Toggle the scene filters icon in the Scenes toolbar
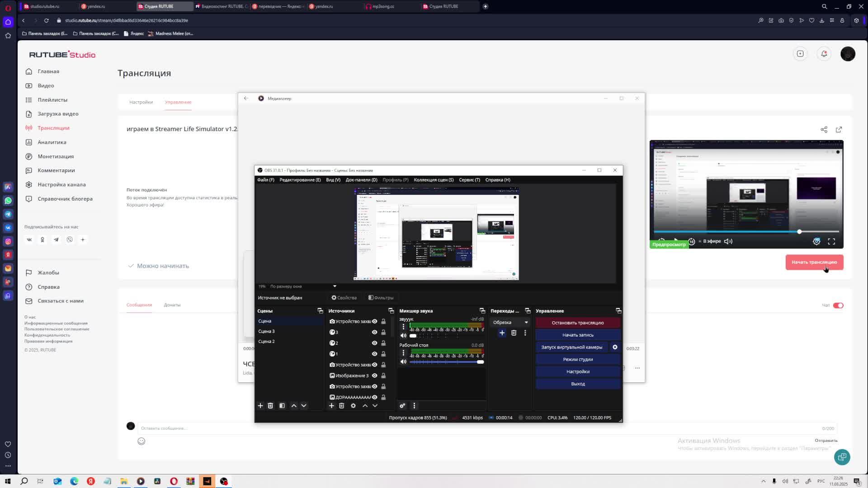868x488 pixels. [x=282, y=406]
